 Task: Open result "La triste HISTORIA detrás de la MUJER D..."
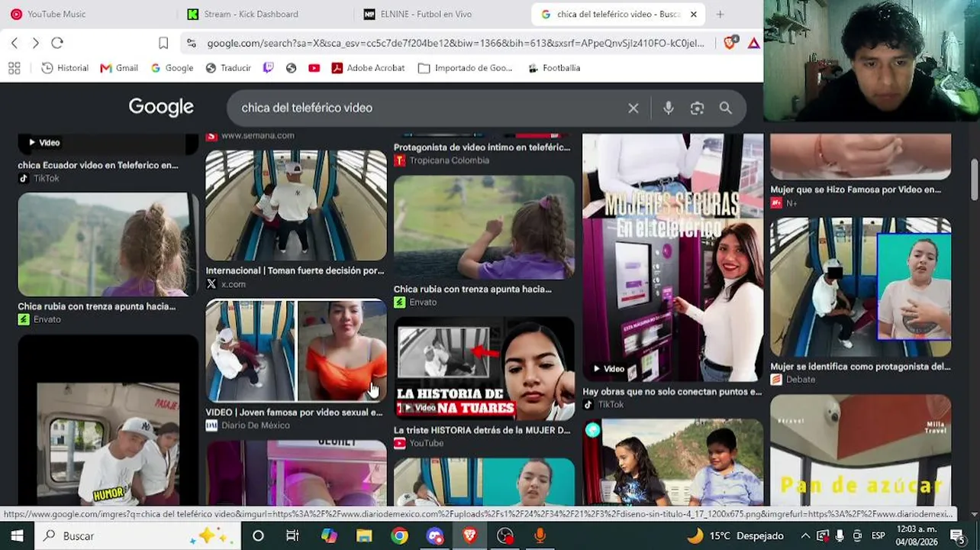point(482,430)
